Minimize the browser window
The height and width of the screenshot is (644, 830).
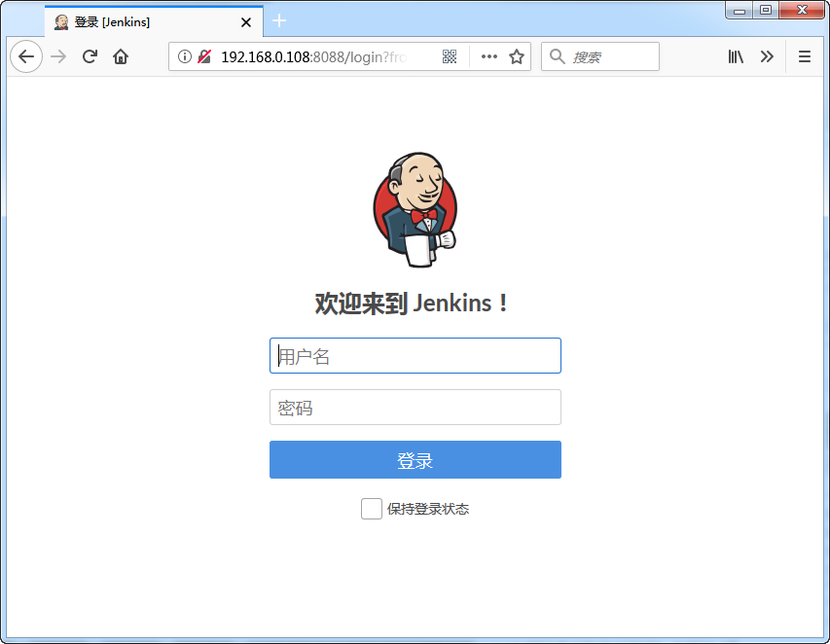[740, 10]
